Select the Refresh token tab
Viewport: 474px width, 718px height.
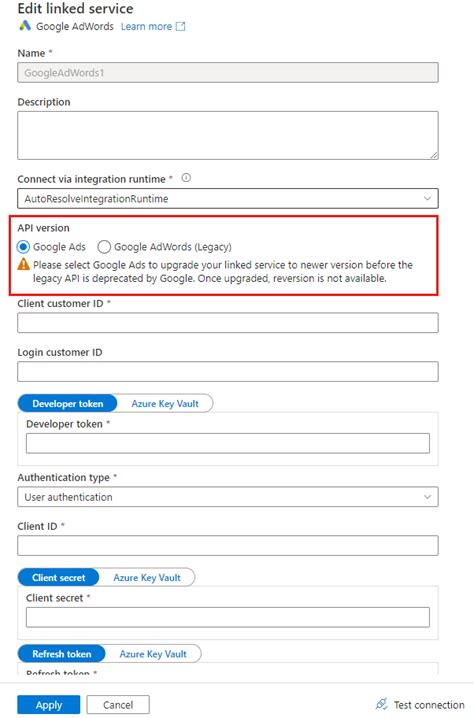(61, 654)
